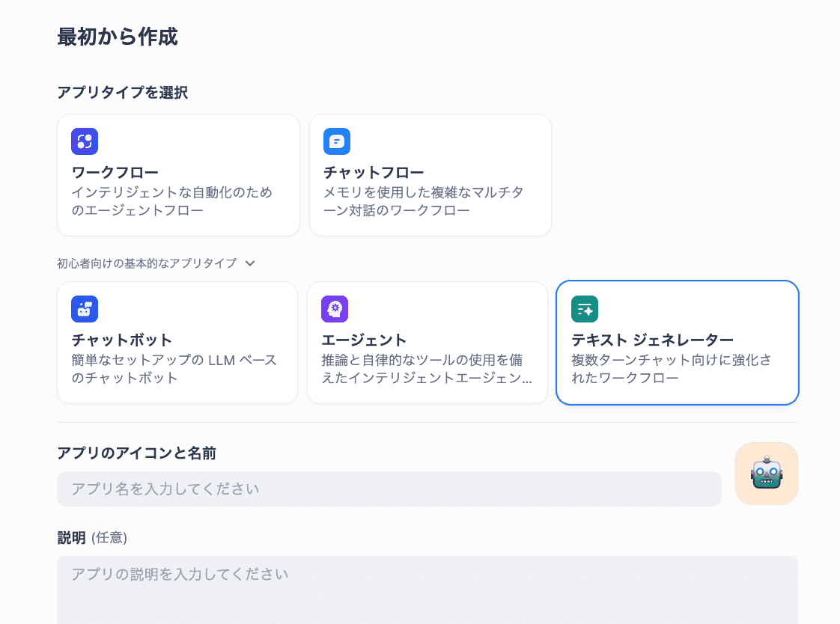Click the blue Chatbot (チャットボット) robot icon
The image size is (840, 624).
coord(85,309)
